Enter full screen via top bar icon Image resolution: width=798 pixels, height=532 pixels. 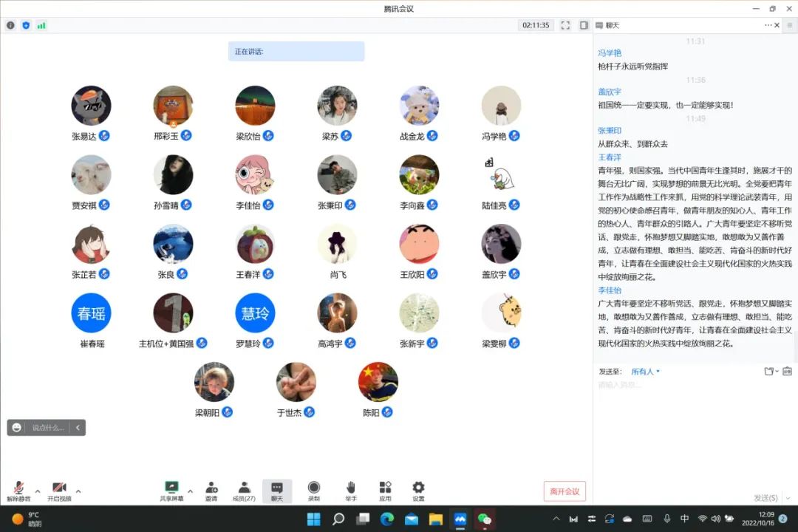pyautogui.click(x=565, y=25)
